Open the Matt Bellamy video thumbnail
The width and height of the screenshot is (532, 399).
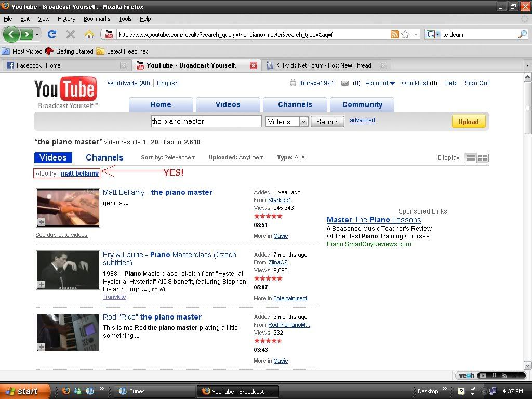pos(68,208)
